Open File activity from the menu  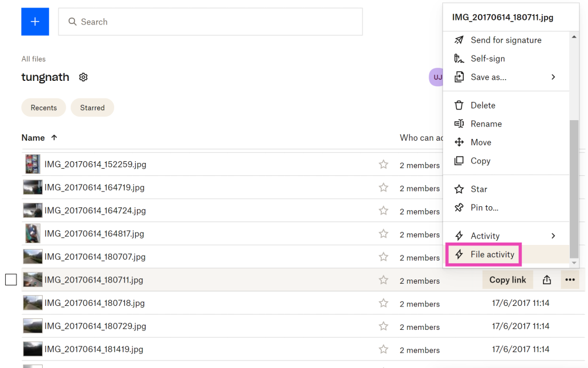pos(492,255)
